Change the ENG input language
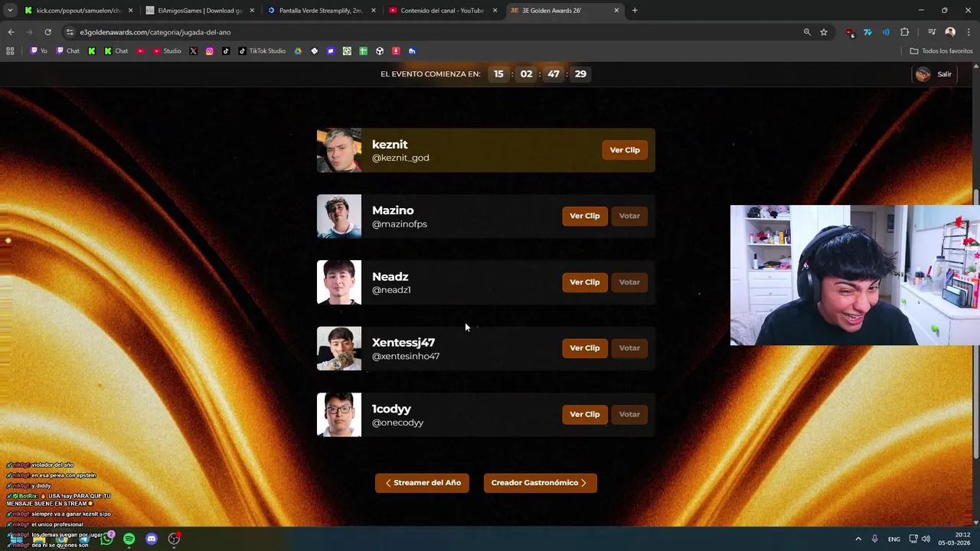980x551 pixels. (894, 540)
